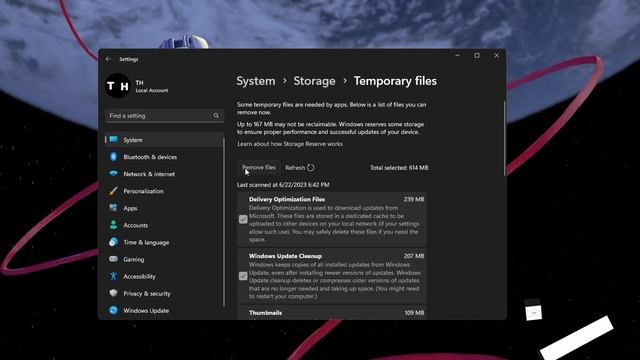Screen dimensions: 640x360
Task: Click TH Local Account name
Action: pyautogui.click(x=151, y=86)
